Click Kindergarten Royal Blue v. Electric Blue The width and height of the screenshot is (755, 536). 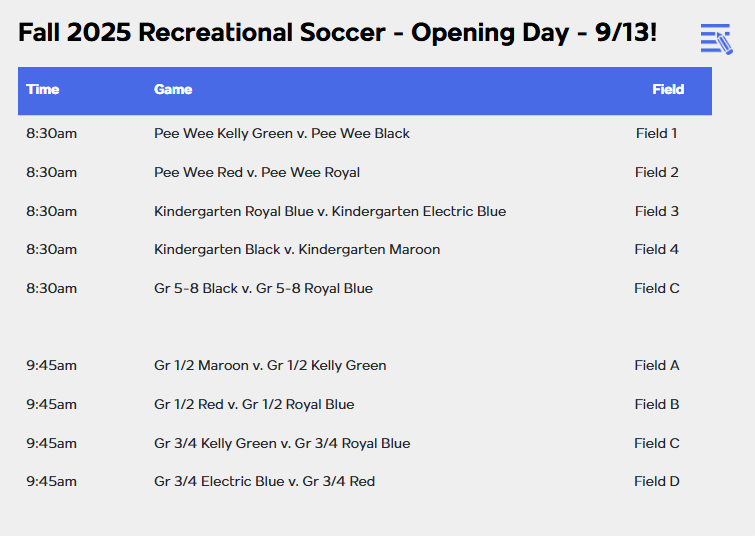tap(330, 211)
